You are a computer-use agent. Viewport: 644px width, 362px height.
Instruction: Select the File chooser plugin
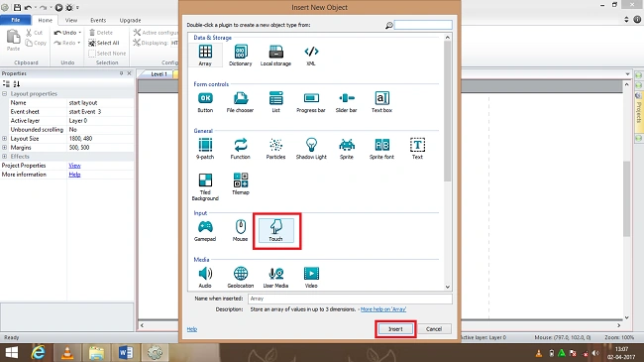[241, 102]
